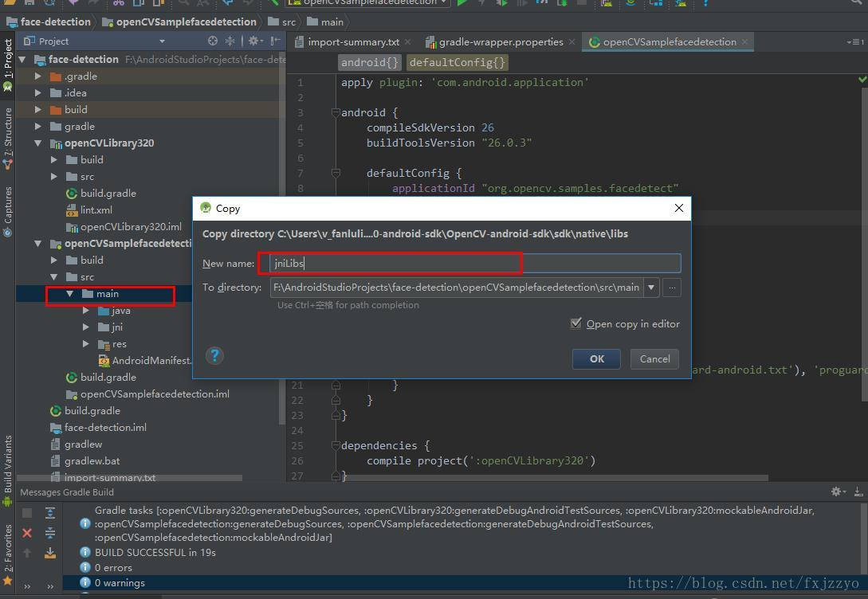Screen dimensions: 868x599
Task: Open the Captures tool window tab
Action: coord(8,211)
